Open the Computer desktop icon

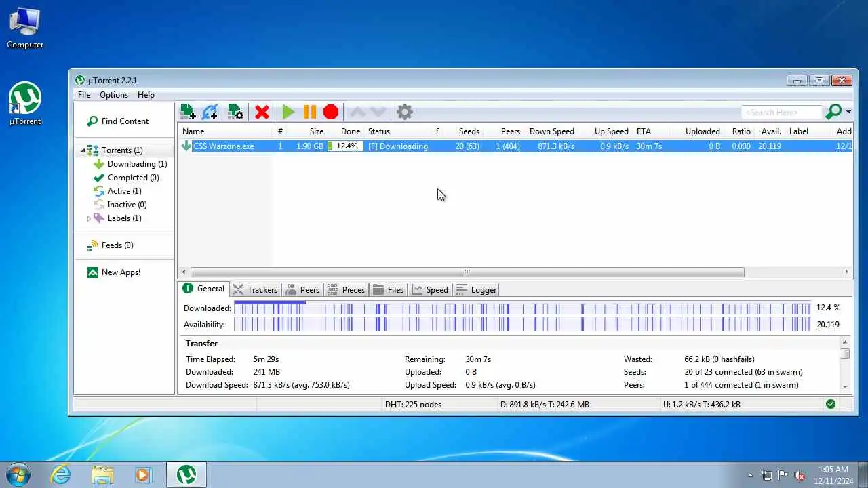[25, 28]
